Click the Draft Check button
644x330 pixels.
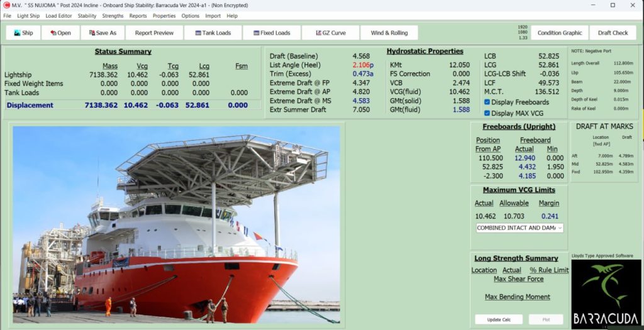[x=613, y=33]
